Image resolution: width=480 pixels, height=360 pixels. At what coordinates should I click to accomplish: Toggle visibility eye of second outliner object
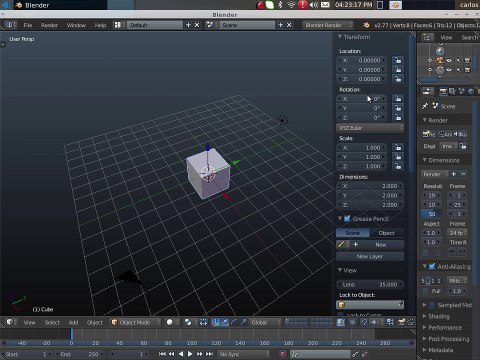[x=449, y=70]
